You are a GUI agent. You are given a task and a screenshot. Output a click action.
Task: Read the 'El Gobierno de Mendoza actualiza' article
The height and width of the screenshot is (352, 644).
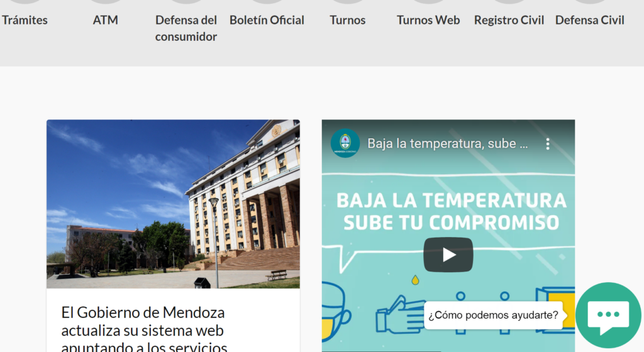point(144,329)
